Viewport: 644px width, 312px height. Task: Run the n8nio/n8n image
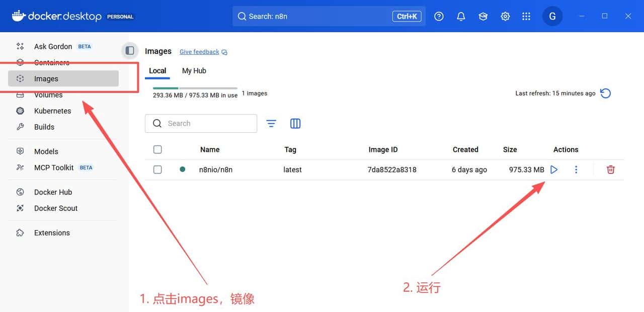[x=554, y=170]
